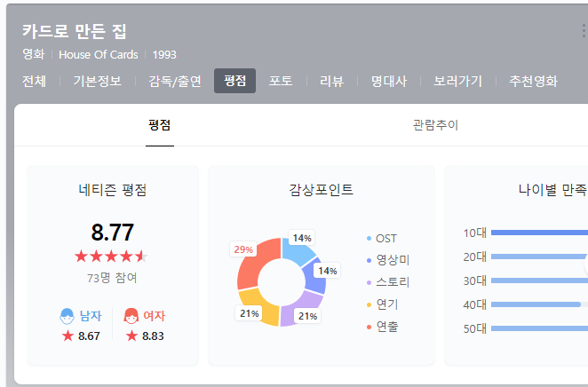Viewport: 588px width, 387px height.
Task: Click the movie title 카드로 만든 집
Action: 75,31
